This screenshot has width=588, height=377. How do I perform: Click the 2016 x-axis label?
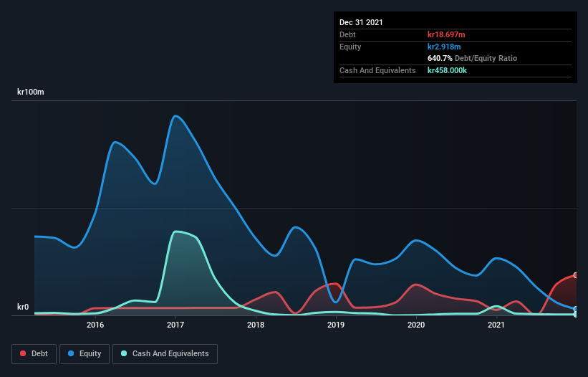point(95,325)
